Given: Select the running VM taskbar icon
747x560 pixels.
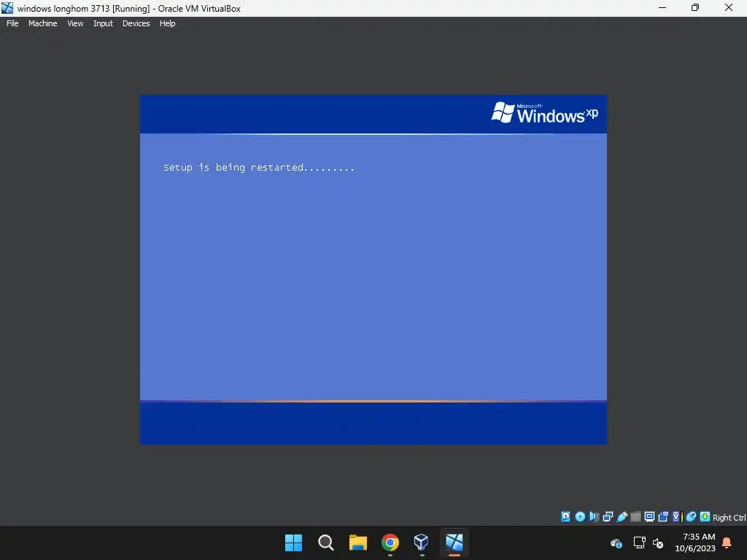Looking at the screenshot, I should click(454, 542).
